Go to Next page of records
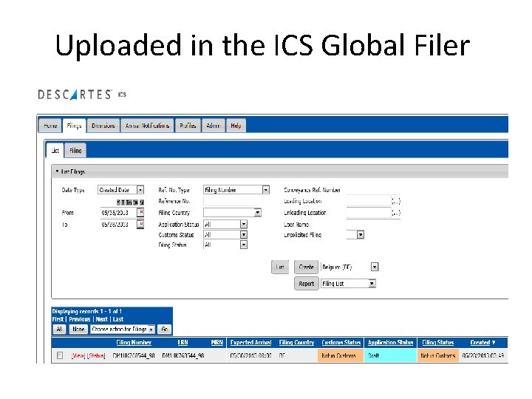The width and height of the screenshot is (532, 399). click(x=101, y=319)
